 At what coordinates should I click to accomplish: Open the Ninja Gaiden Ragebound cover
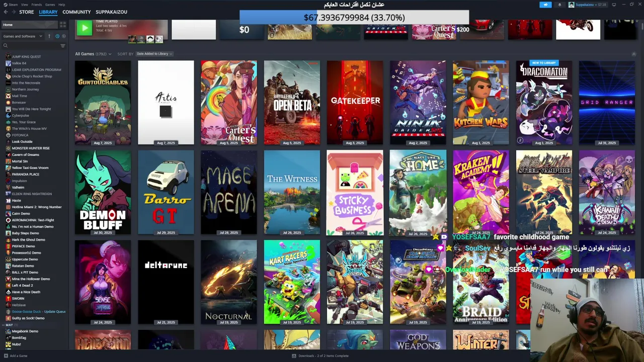point(418,103)
